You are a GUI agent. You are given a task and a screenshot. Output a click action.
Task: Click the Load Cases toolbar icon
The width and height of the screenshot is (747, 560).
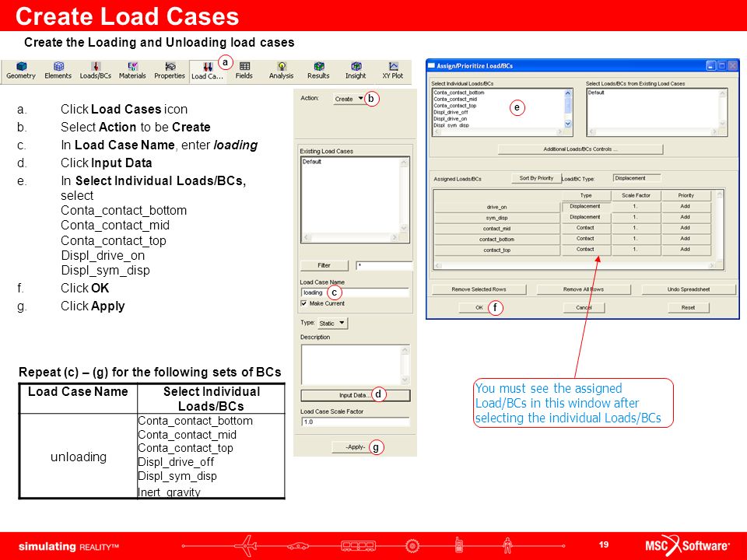click(207, 72)
